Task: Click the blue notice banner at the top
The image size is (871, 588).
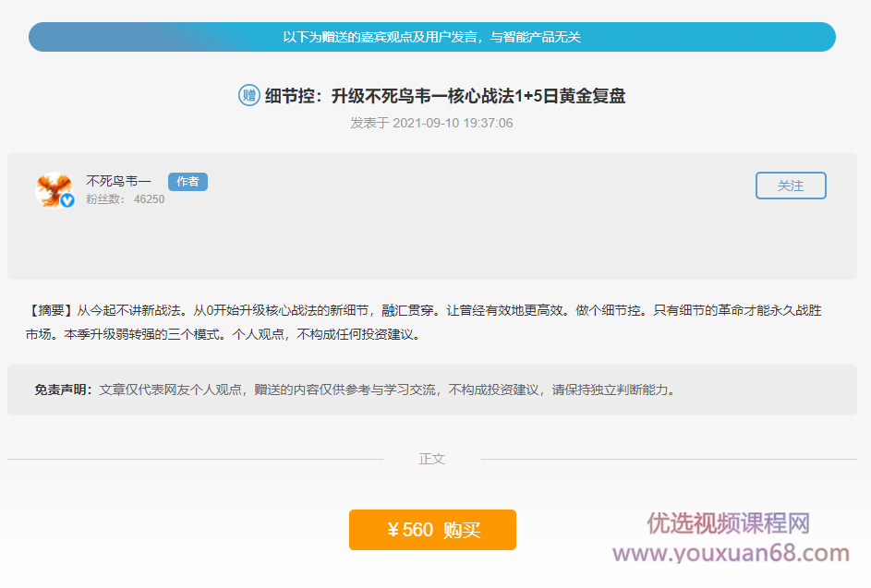Action: (x=432, y=37)
